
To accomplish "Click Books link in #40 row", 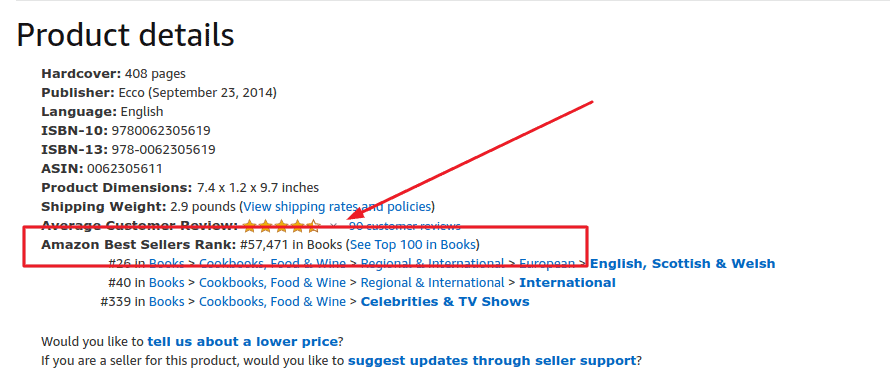I will coord(166,282).
